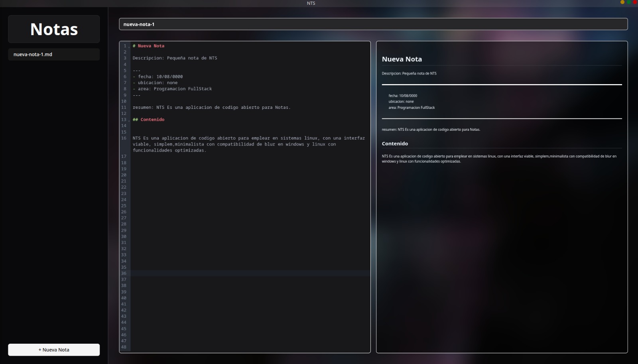Click 'fecha: 10/08/0000' in the preview
The height and width of the screenshot is (364, 638).
(x=403, y=96)
